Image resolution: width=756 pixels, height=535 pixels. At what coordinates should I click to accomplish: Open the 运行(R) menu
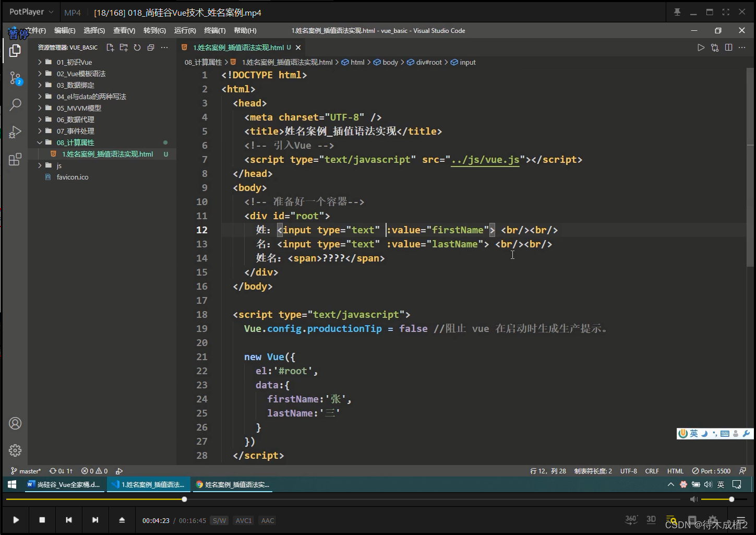tap(185, 31)
